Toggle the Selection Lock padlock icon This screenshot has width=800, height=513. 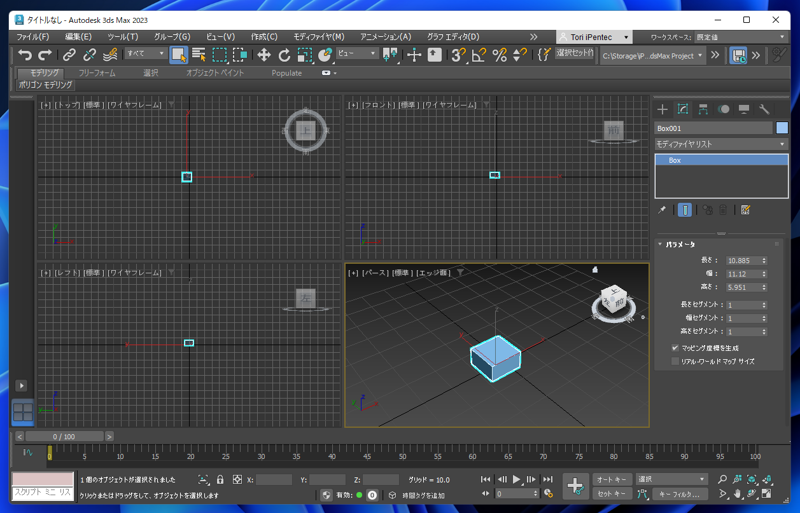220,480
